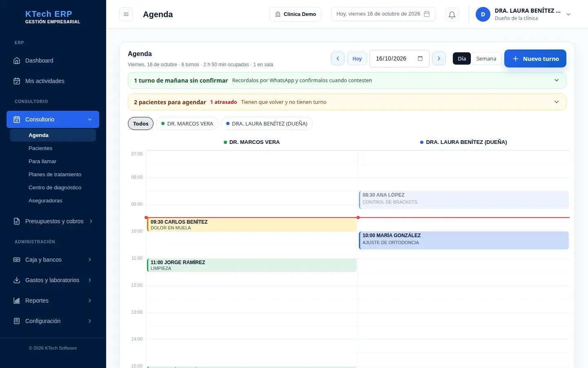The height and width of the screenshot is (368, 588).
Task: Click the calendar icon beside today's date header
Action: coord(427,14)
